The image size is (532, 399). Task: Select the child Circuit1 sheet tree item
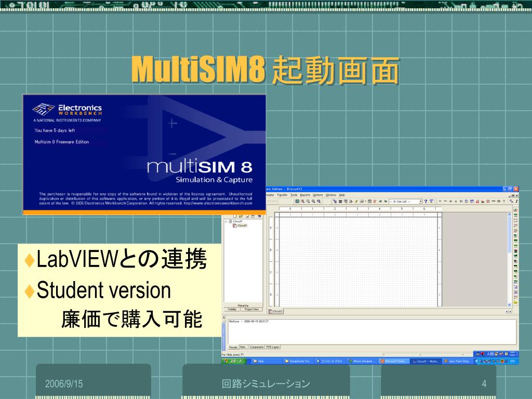[x=240, y=225]
